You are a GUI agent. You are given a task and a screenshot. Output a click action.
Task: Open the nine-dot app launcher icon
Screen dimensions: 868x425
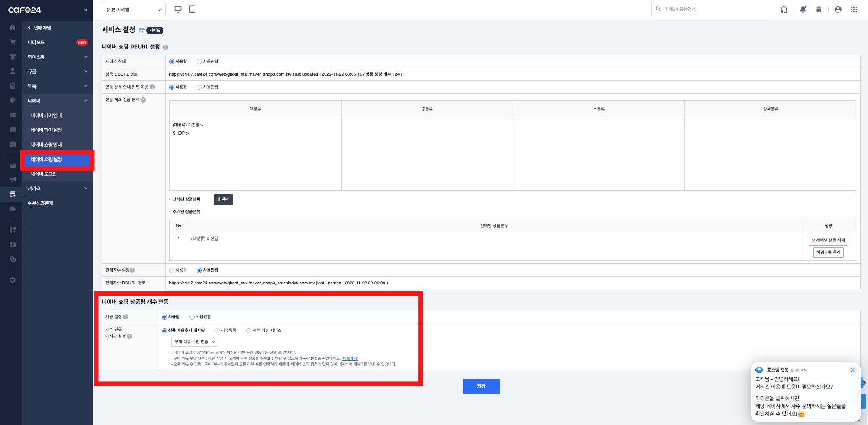pyautogui.click(x=854, y=10)
